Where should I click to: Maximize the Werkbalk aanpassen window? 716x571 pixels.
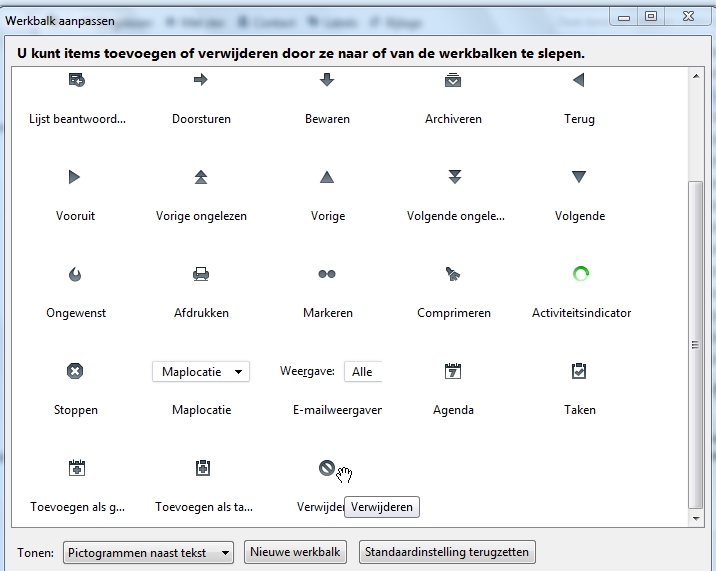coord(651,16)
